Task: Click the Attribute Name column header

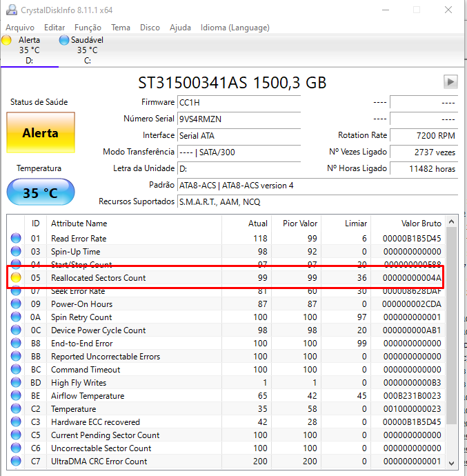Action: (134, 224)
